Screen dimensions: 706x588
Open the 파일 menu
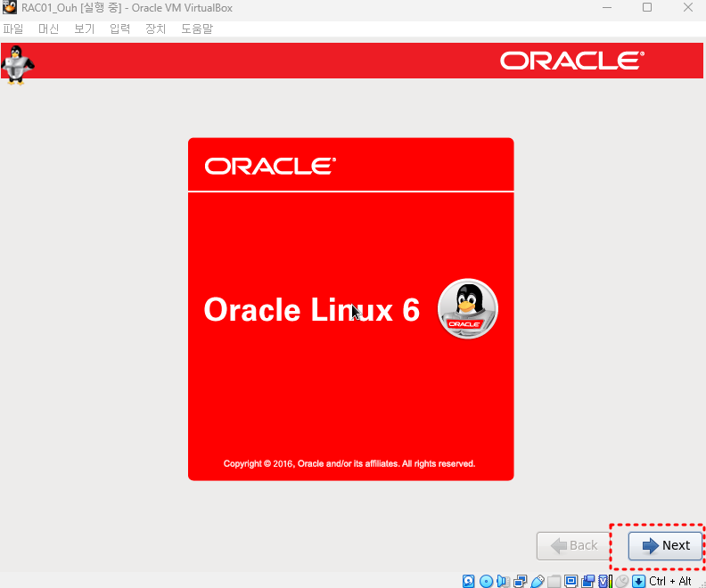[13, 29]
